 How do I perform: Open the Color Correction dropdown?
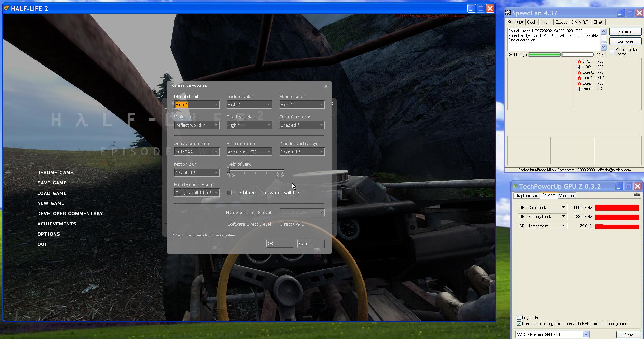coord(302,125)
